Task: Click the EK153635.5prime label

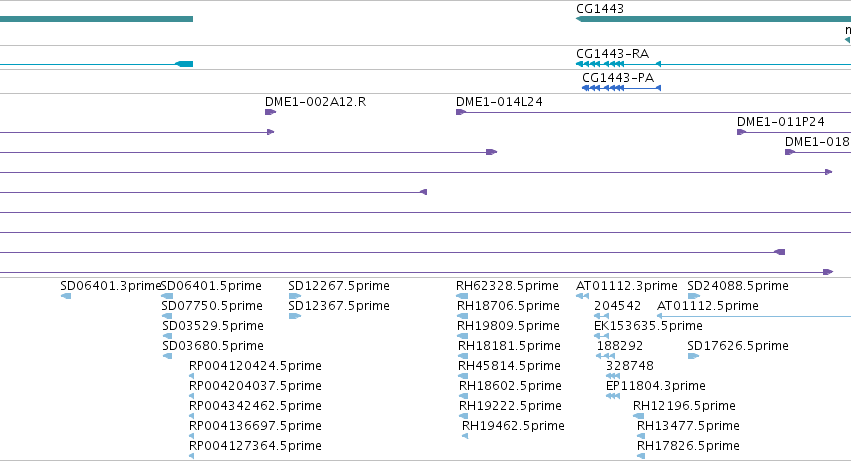Action: tap(649, 326)
